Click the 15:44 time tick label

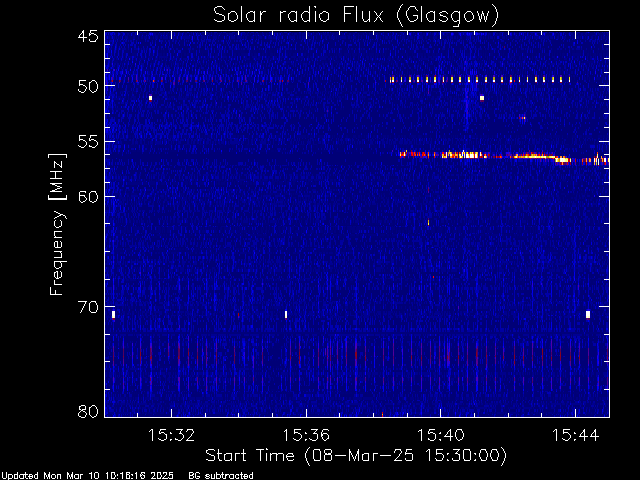point(576,436)
